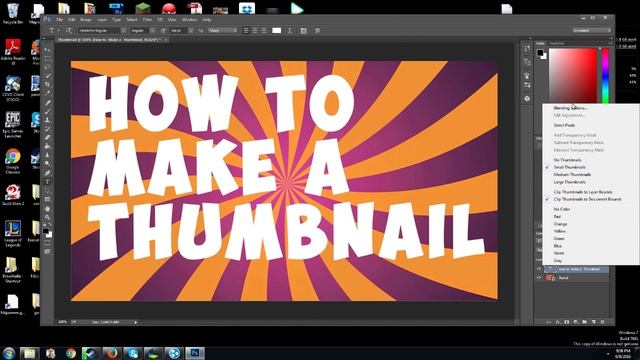
Task: Select the Pen tool
Action: point(47,173)
